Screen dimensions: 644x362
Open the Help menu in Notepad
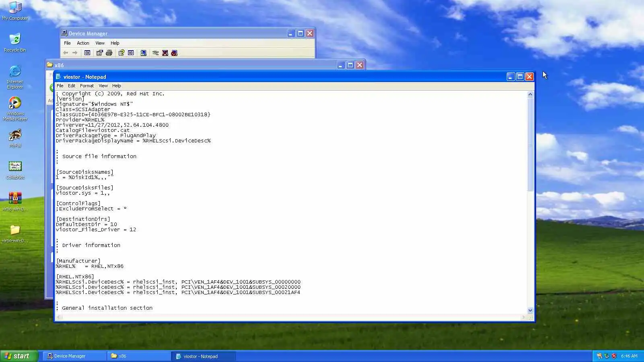(117, 86)
